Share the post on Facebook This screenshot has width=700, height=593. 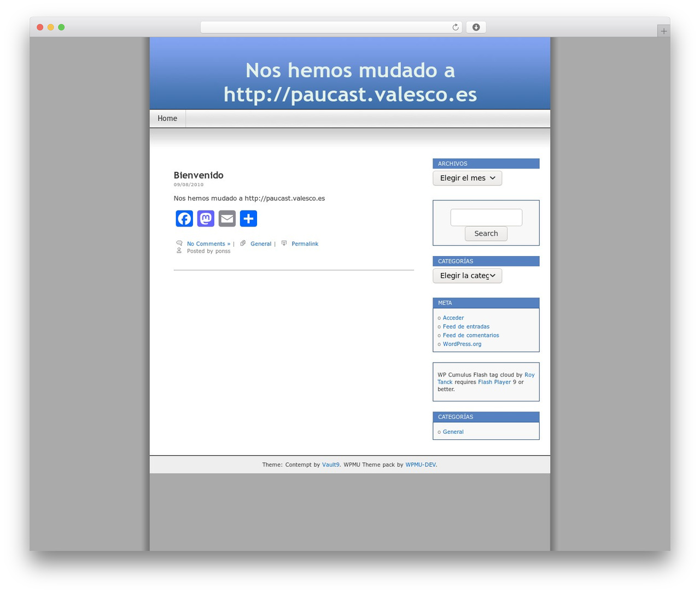184,219
